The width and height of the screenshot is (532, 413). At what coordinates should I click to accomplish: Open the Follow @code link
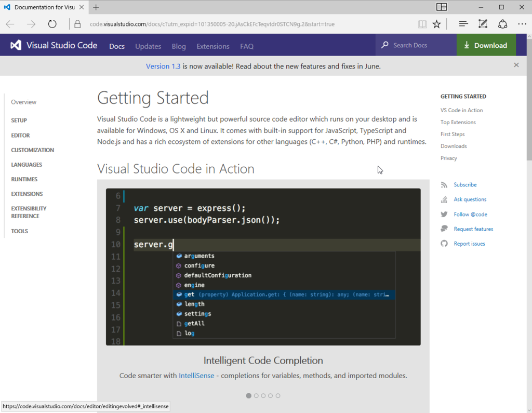pos(470,214)
